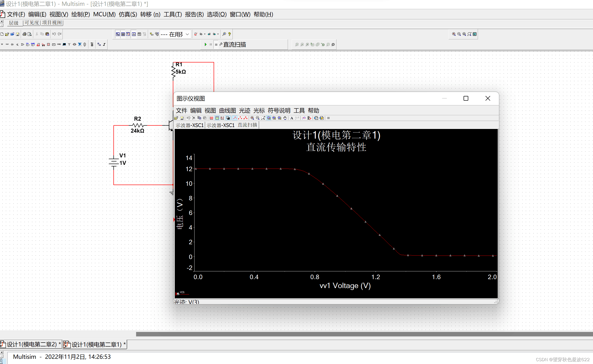Screen dimensions: 593x364
Task: Click the green Run simulation button
Action: [x=205, y=44]
